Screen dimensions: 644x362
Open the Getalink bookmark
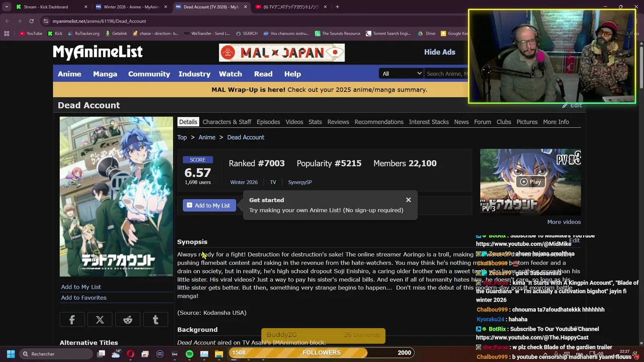116,34
